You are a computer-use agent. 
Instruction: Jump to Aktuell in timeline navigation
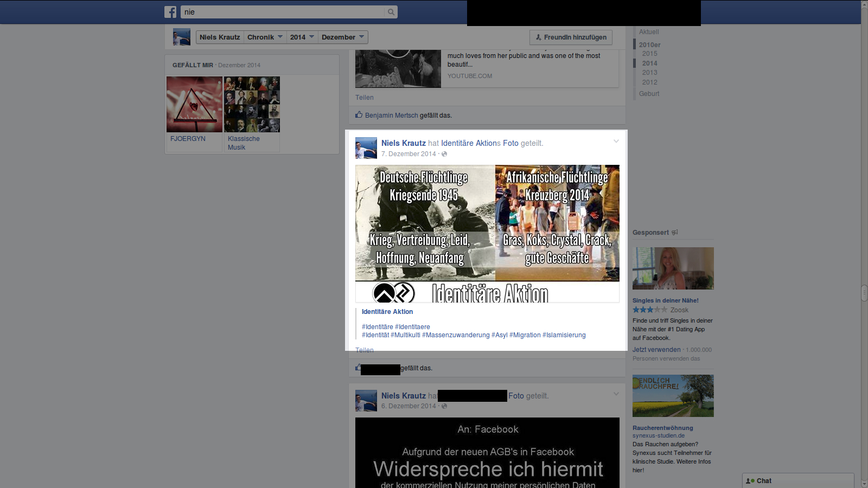pyautogui.click(x=649, y=32)
